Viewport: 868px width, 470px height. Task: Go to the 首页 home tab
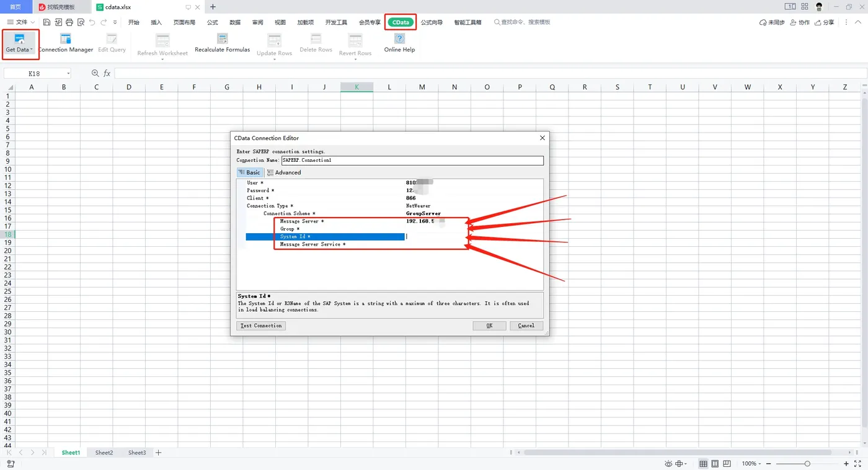[15, 7]
